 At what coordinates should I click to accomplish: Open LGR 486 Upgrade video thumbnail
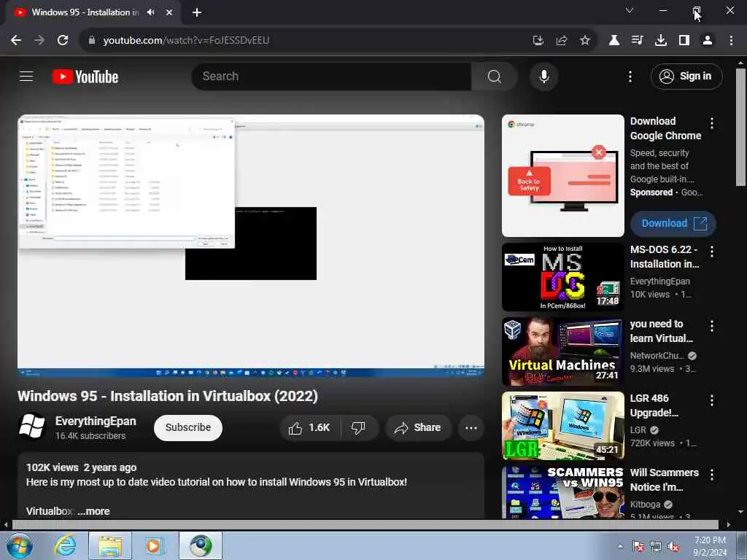tap(562, 426)
